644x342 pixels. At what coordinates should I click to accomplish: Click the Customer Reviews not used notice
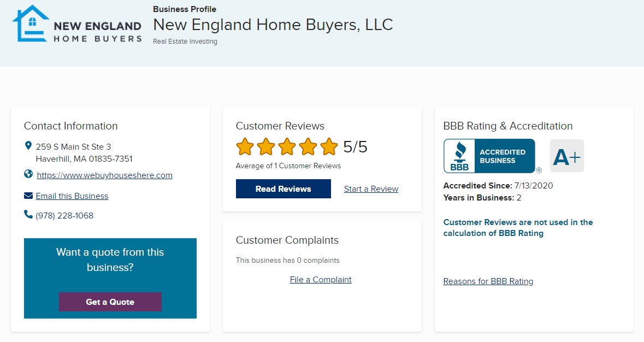tap(518, 228)
